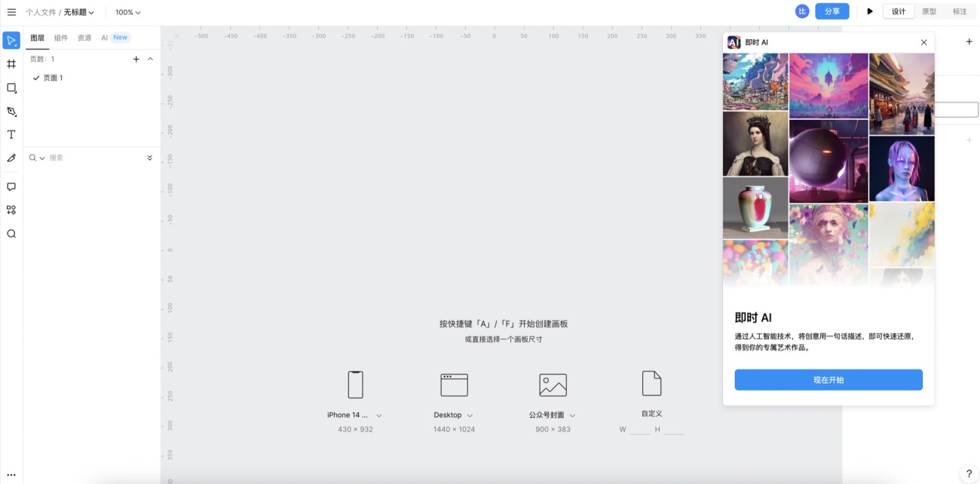Select the Pen tool
The height and width of the screenshot is (484, 980).
click(x=11, y=112)
